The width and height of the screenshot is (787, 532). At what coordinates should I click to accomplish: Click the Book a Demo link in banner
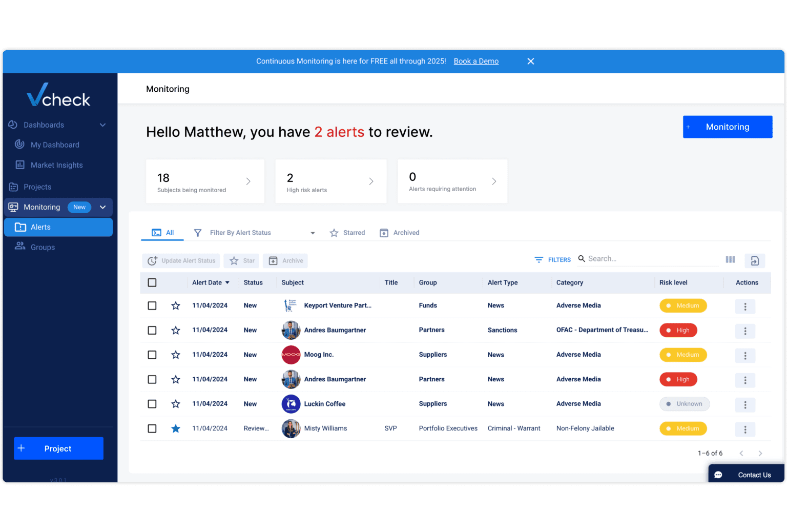(x=476, y=61)
